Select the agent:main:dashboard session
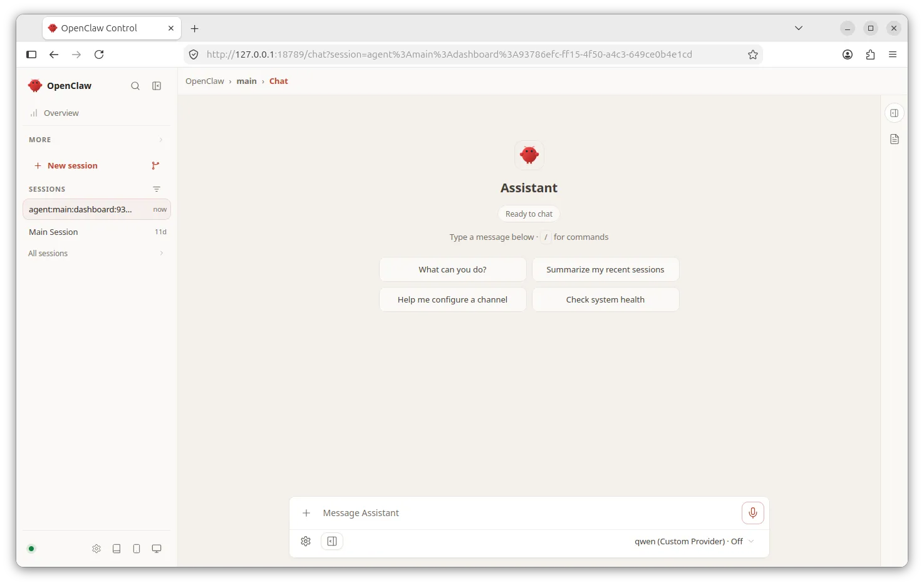Image resolution: width=924 pixels, height=585 pixels. pyautogui.click(x=96, y=210)
